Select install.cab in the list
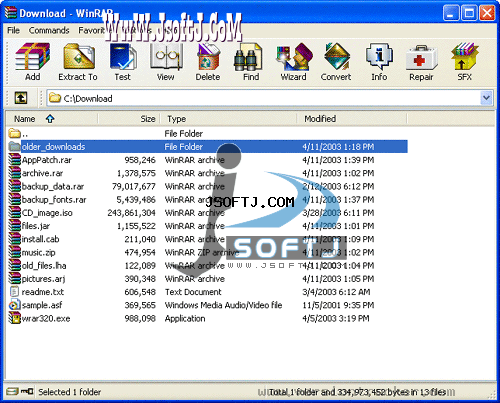This screenshot has width=500, height=403. click(40, 239)
